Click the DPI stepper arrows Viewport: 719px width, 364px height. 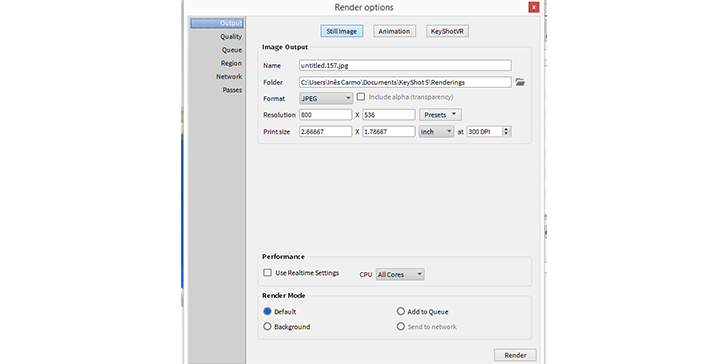(506, 132)
